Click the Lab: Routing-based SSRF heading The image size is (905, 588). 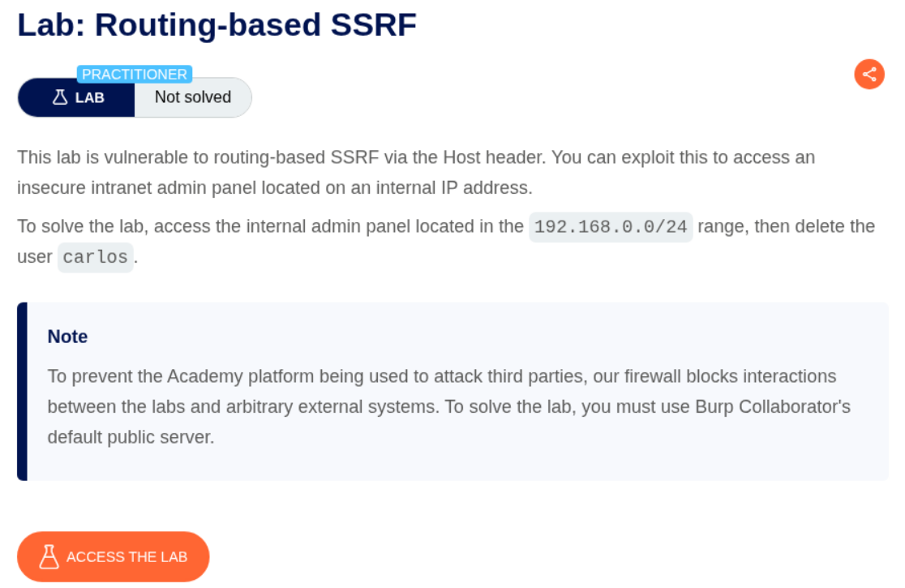[217, 25]
